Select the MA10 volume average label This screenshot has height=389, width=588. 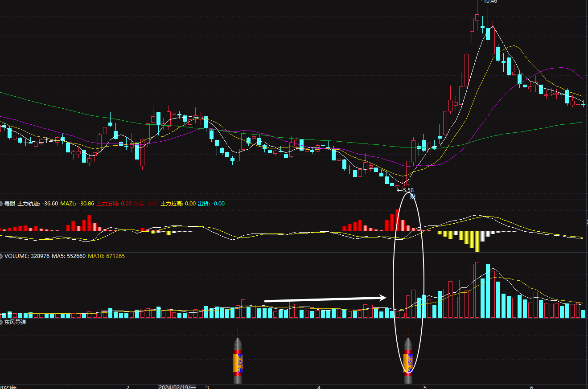[106, 256]
